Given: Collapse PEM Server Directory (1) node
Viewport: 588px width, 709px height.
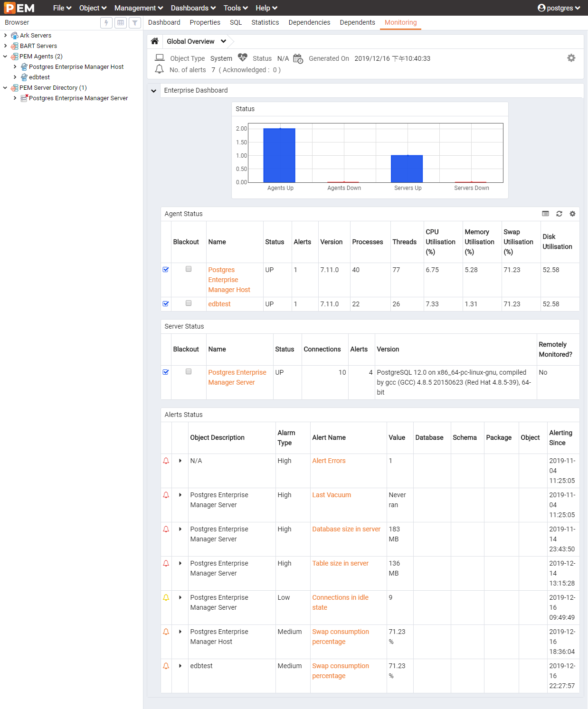Looking at the screenshot, I should [x=5, y=87].
